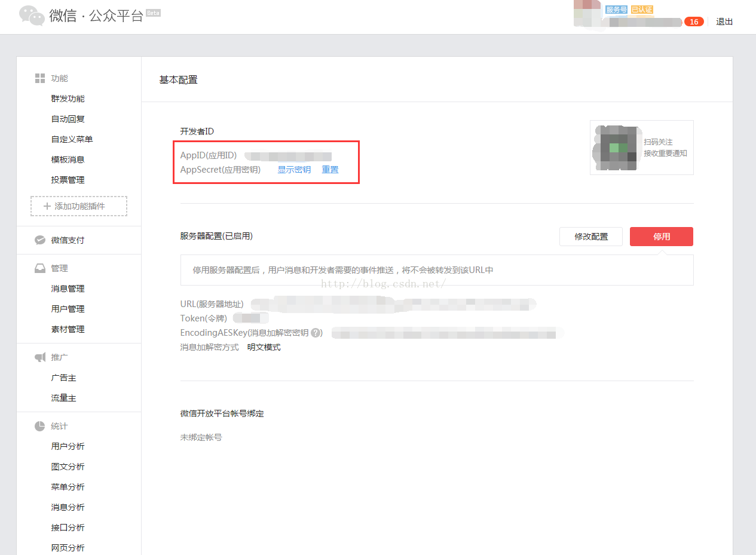The width and height of the screenshot is (756, 555).
Task: Open 用户分析 in the sidebar
Action: (68, 446)
